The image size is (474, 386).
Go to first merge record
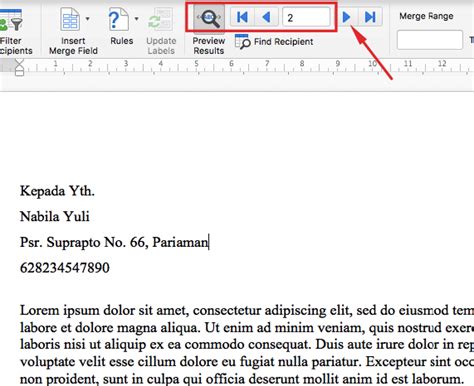242,17
